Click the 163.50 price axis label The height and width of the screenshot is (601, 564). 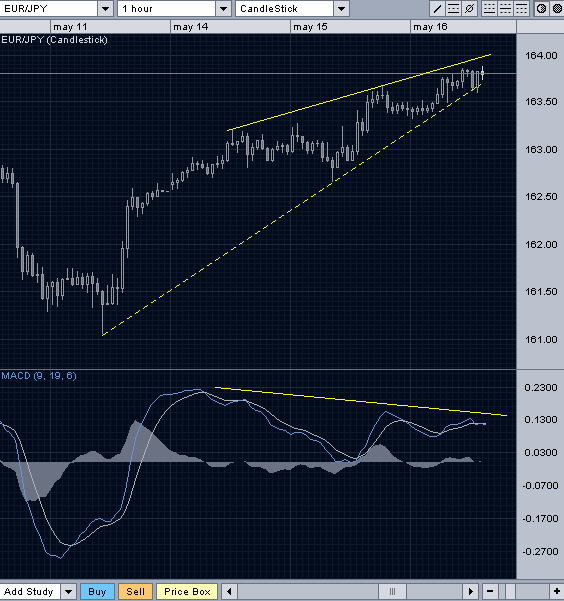pyautogui.click(x=541, y=102)
